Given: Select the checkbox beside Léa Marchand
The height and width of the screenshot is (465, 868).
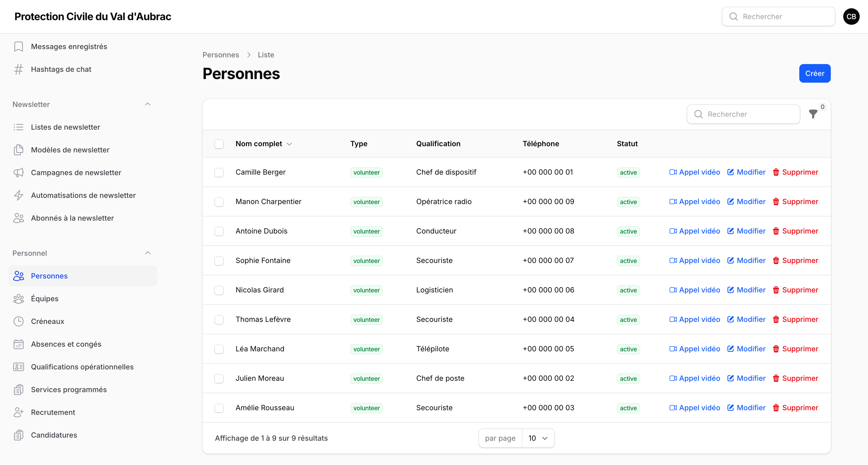Looking at the screenshot, I should click(x=219, y=349).
